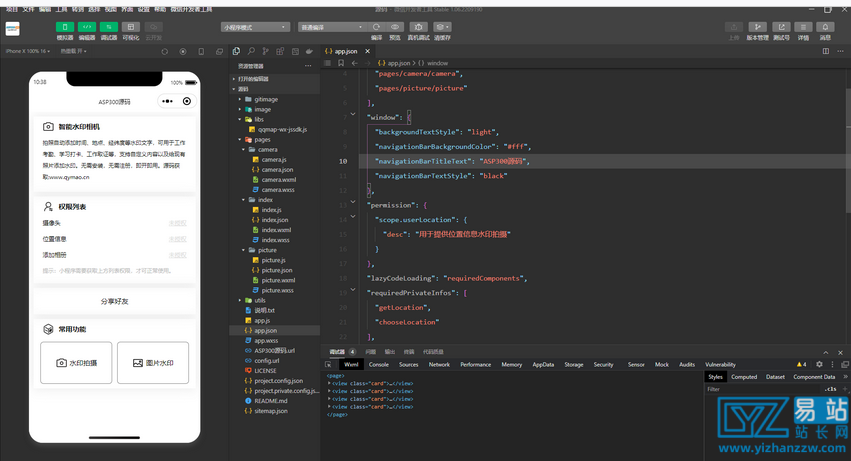Screen dimensions: 851x461
Task: Click the 预览 preview eye icon
Action: click(395, 27)
